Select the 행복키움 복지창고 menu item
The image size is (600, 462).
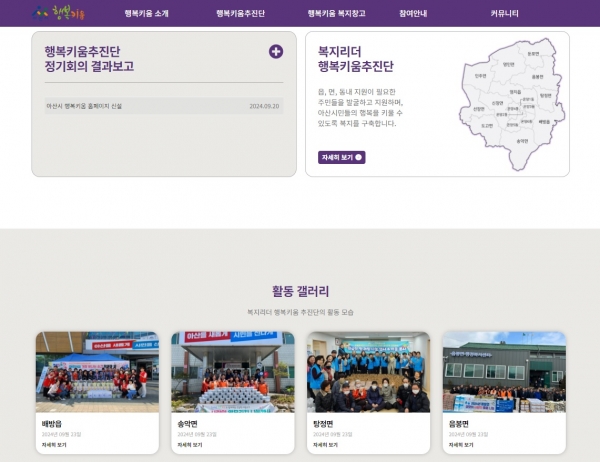pyautogui.click(x=336, y=13)
